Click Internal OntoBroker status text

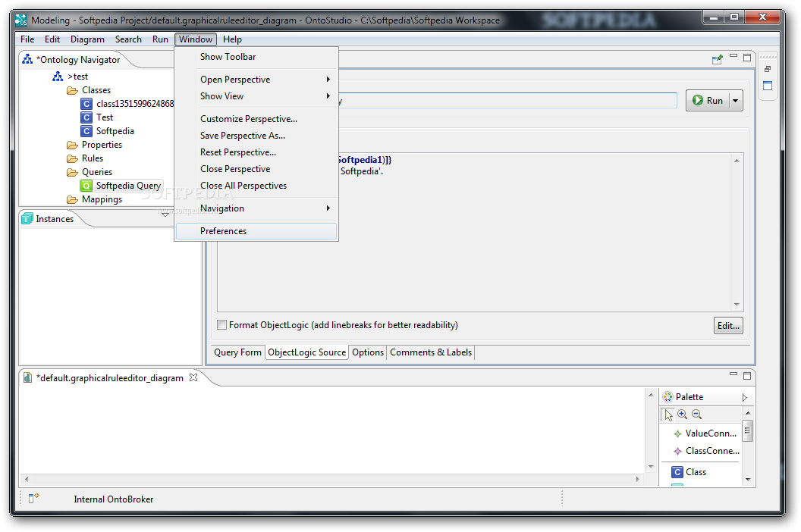pos(114,499)
